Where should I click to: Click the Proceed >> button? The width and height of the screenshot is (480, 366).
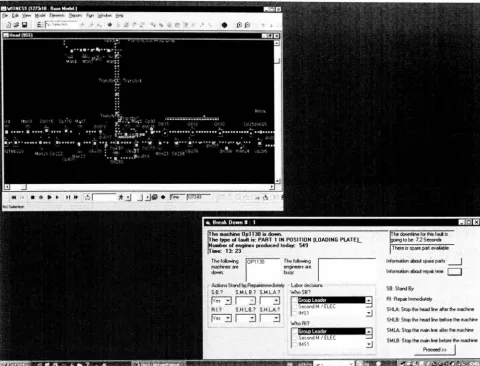tap(435, 350)
